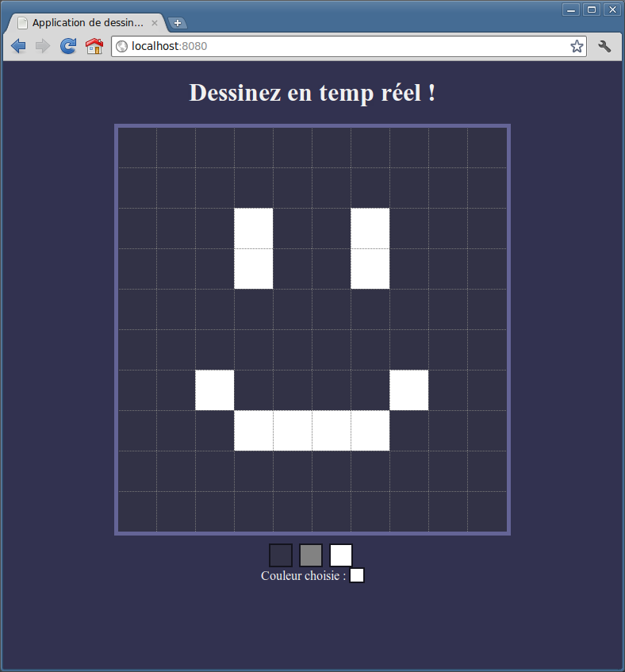
Task: Open the browser home page icon
Action: coord(94,46)
